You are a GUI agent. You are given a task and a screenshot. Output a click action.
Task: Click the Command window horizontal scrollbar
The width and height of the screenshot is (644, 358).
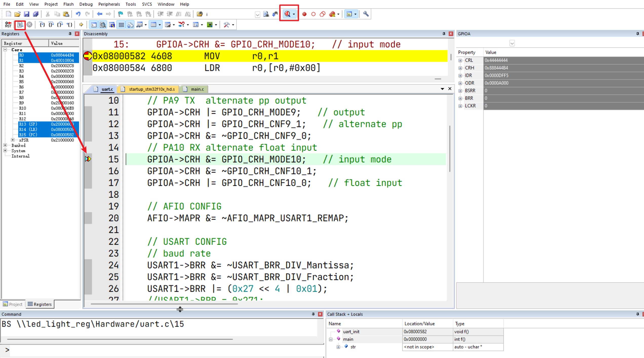click(x=120, y=339)
